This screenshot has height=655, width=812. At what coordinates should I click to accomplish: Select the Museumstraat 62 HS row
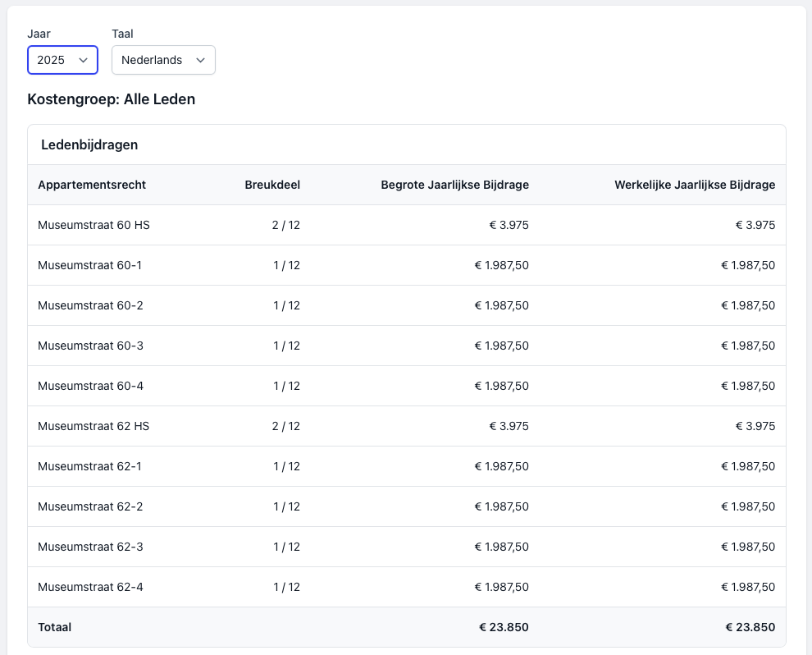pos(94,426)
